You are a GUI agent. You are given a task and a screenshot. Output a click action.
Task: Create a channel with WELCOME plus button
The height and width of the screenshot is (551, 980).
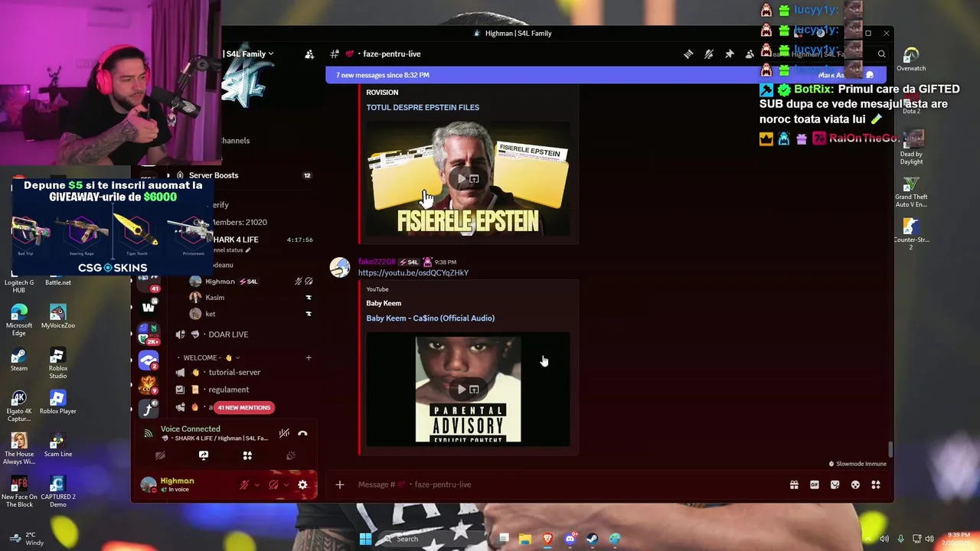309,357
